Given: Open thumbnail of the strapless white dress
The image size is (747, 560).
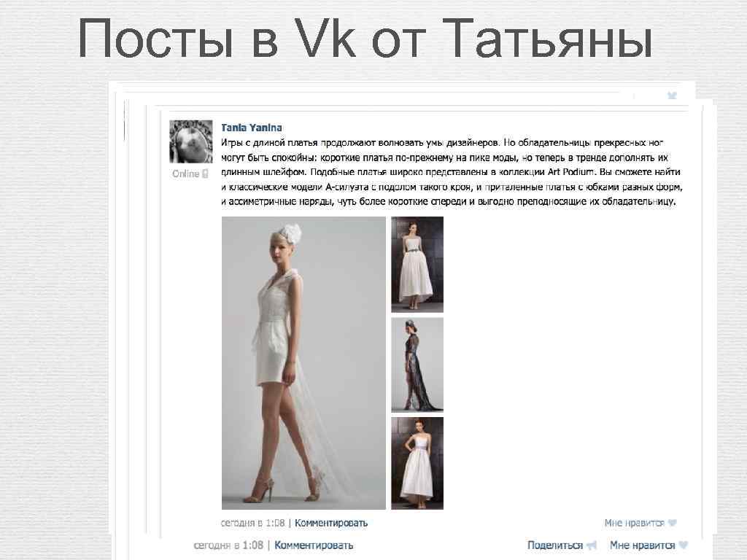Looking at the screenshot, I should point(417,463).
